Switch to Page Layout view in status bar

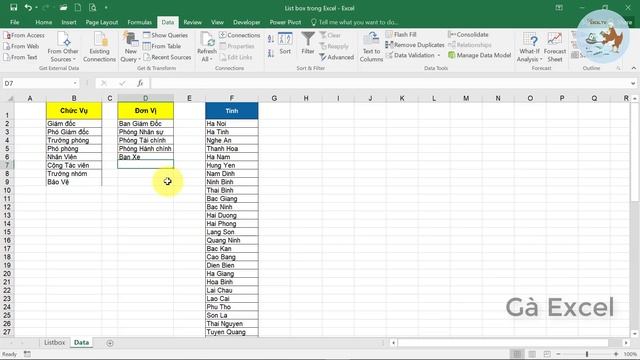532,354
